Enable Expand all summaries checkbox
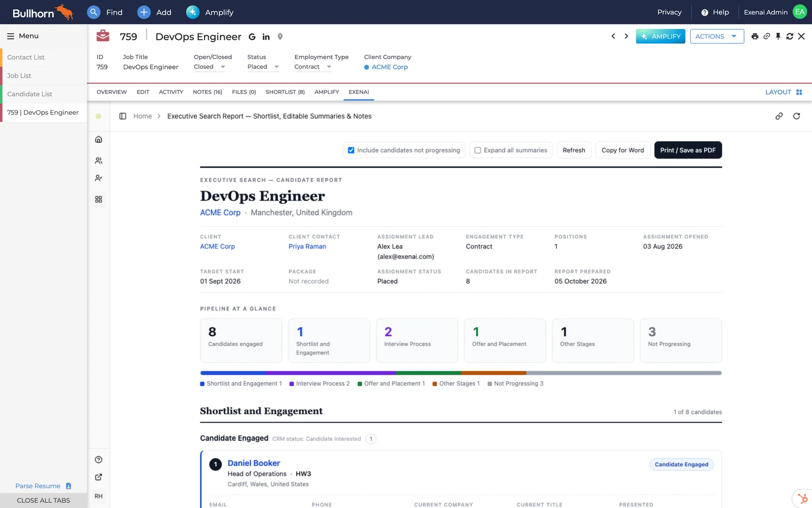Viewport: 812px width, 508px height. click(x=478, y=150)
